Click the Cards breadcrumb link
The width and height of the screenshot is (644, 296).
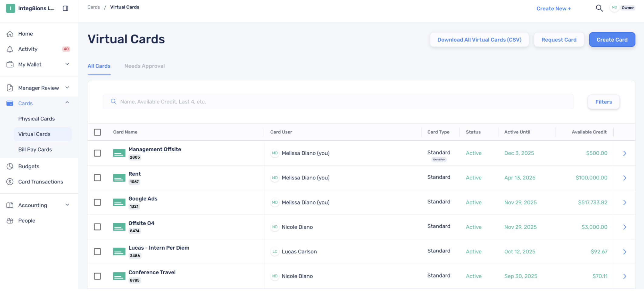(x=93, y=7)
